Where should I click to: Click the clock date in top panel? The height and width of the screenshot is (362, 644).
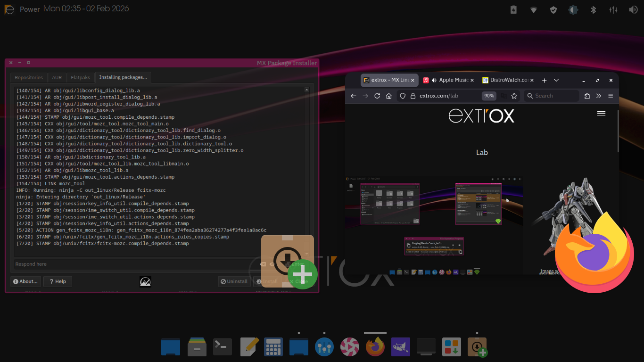pyautogui.click(x=86, y=8)
